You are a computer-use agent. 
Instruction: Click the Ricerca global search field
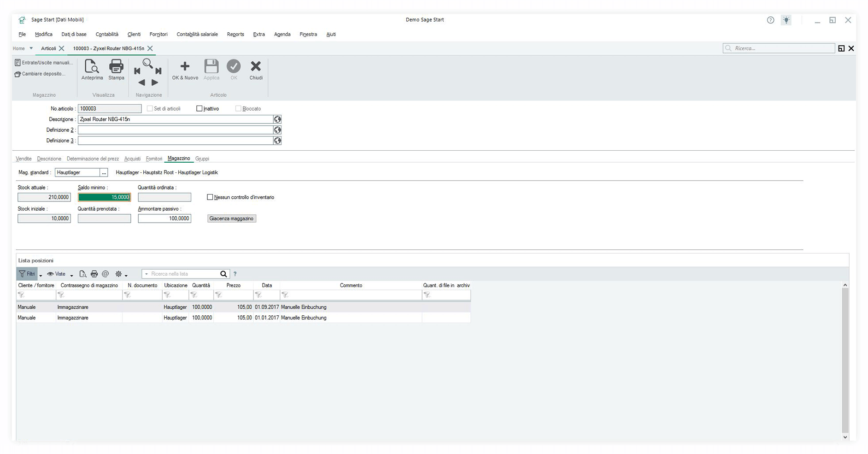(x=779, y=48)
